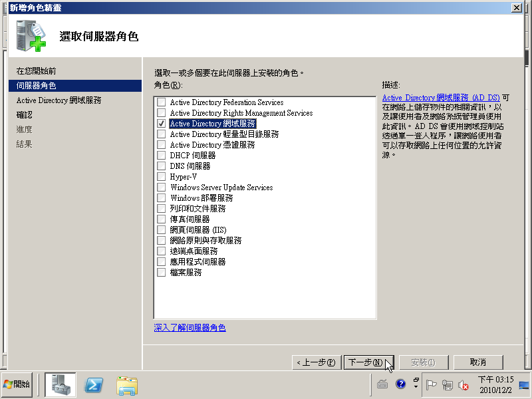Tick the Hyper-V role checkbox
Image resolution: width=532 pixels, height=399 pixels.
click(162, 177)
